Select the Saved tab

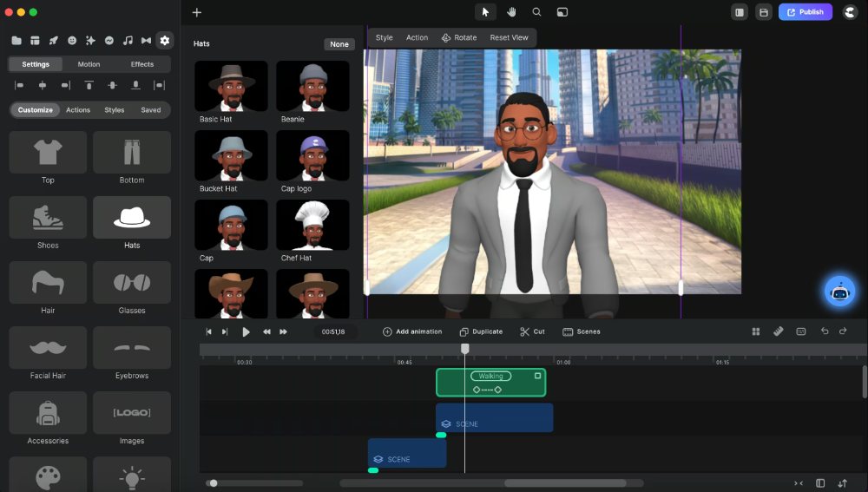[x=150, y=110]
